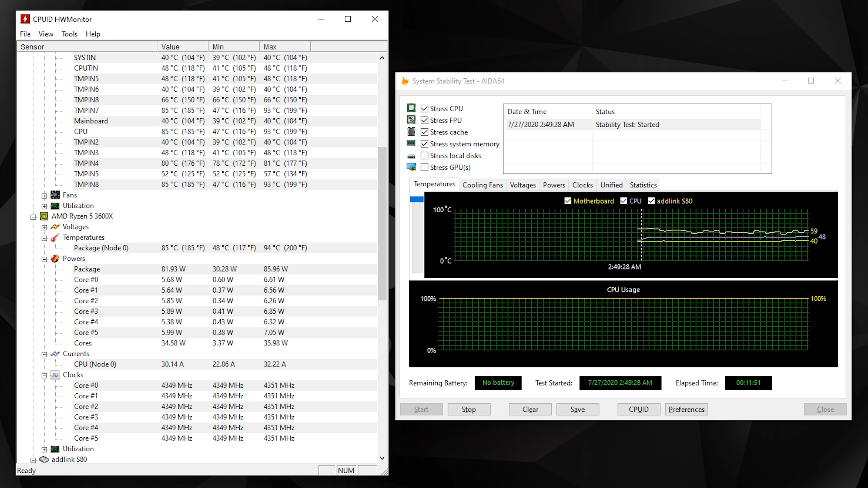Select the Package (Node 0) temperature row
The height and width of the screenshot is (488, 868).
[225, 248]
